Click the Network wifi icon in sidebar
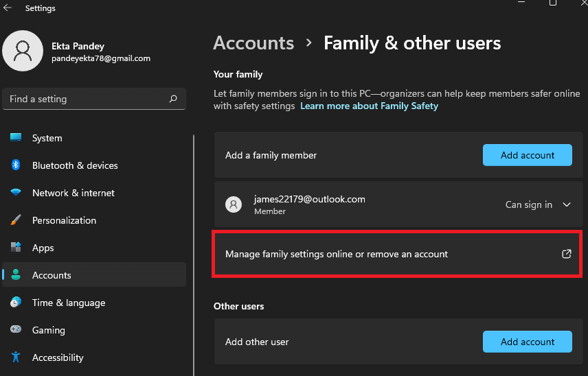 point(16,193)
